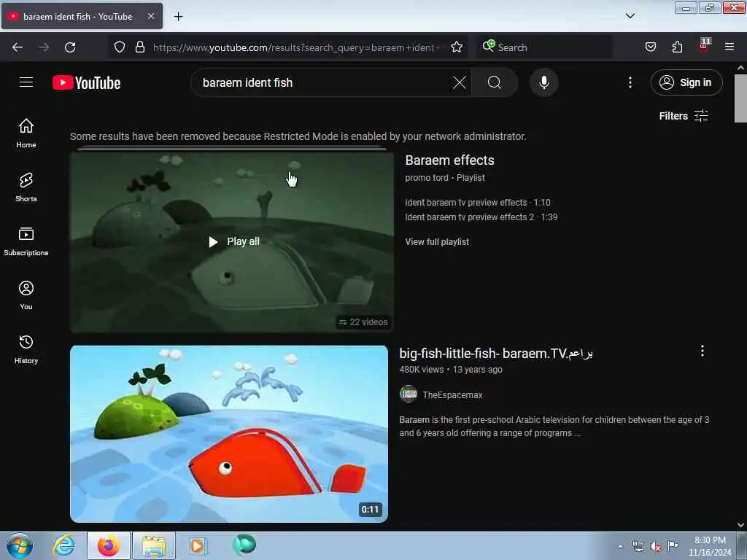Open History from the sidebar
747x560 pixels.
pyautogui.click(x=26, y=349)
